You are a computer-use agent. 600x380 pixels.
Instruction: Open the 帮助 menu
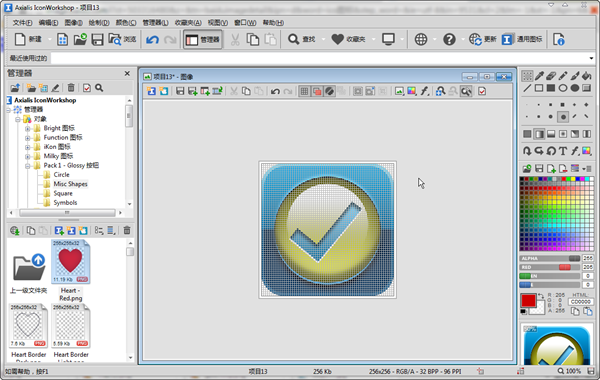(273, 23)
